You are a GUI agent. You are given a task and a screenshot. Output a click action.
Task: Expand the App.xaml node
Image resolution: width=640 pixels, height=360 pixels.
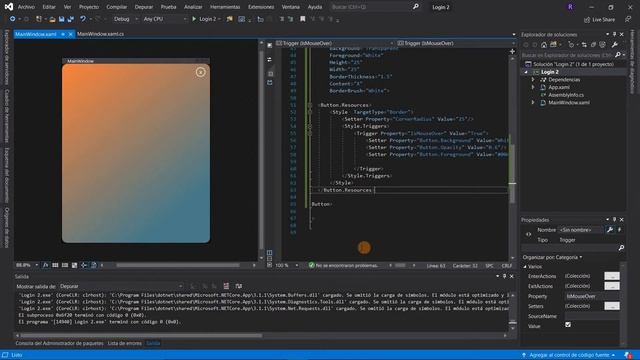(x=533, y=87)
